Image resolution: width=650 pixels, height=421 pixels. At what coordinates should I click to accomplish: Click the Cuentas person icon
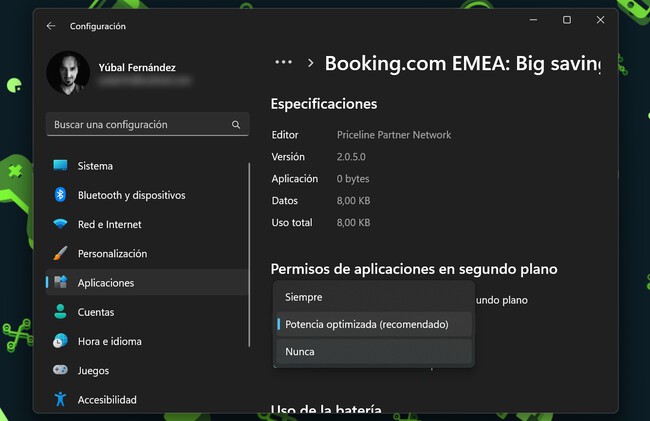(x=60, y=312)
